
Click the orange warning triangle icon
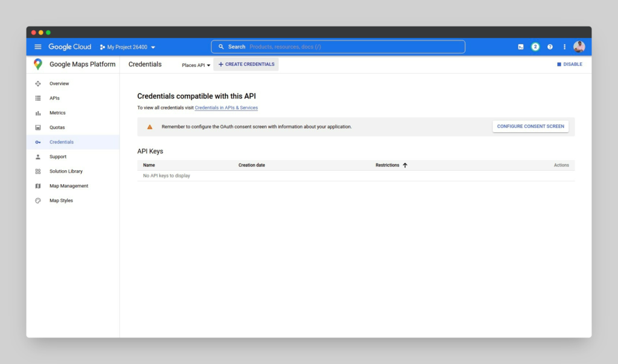[x=150, y=127]
